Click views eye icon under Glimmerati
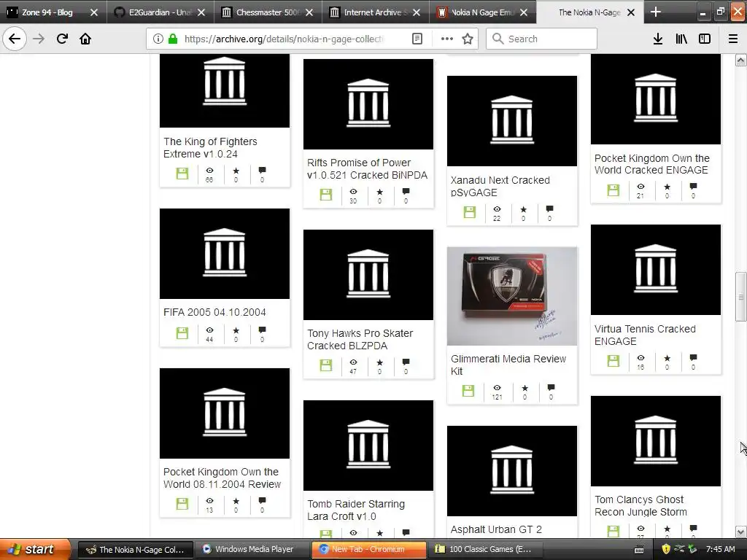 [497, 388]
